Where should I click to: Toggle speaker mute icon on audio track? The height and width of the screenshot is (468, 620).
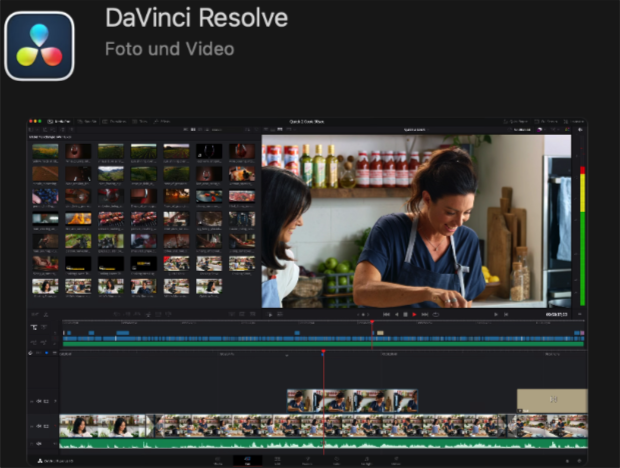click(39, 444)
